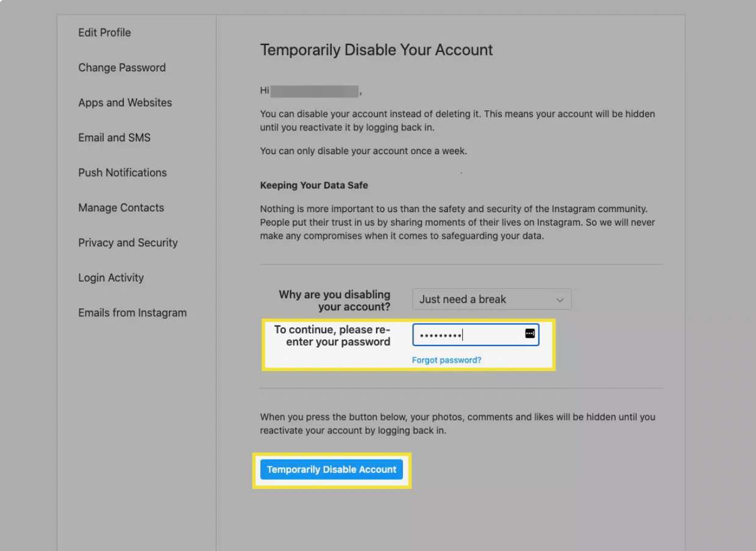Open Email and SMS preferences
The width and height of the screenshot is (756, 551).
pos(114,137)
